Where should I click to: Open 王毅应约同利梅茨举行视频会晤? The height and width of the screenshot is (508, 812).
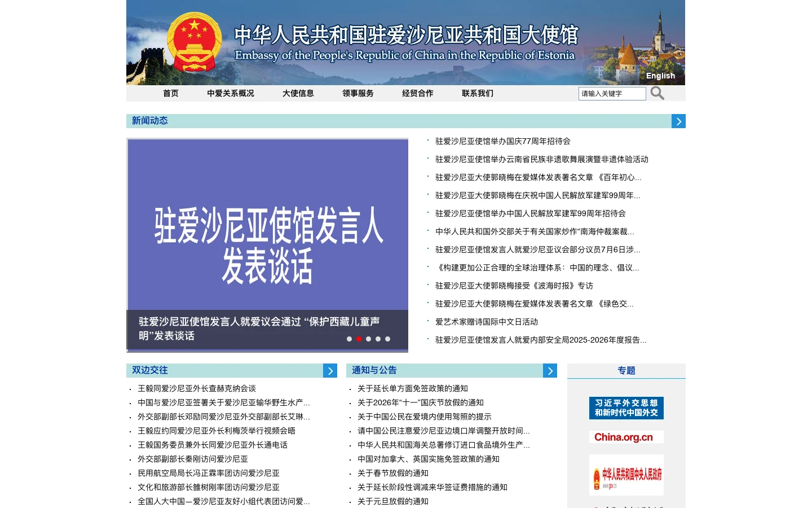(x=217, y=431)
